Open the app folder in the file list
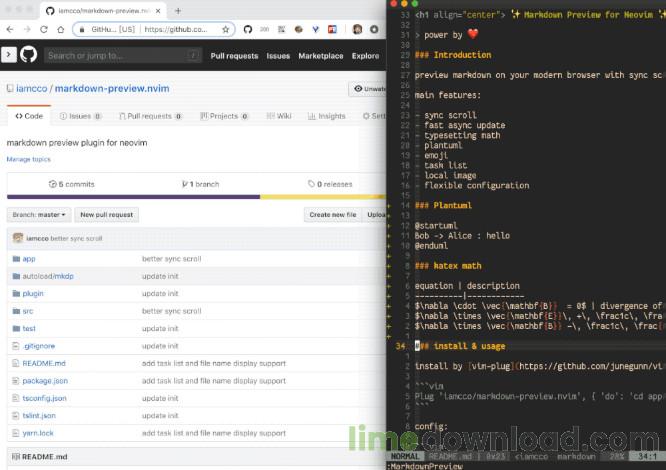 click(29, 258)
